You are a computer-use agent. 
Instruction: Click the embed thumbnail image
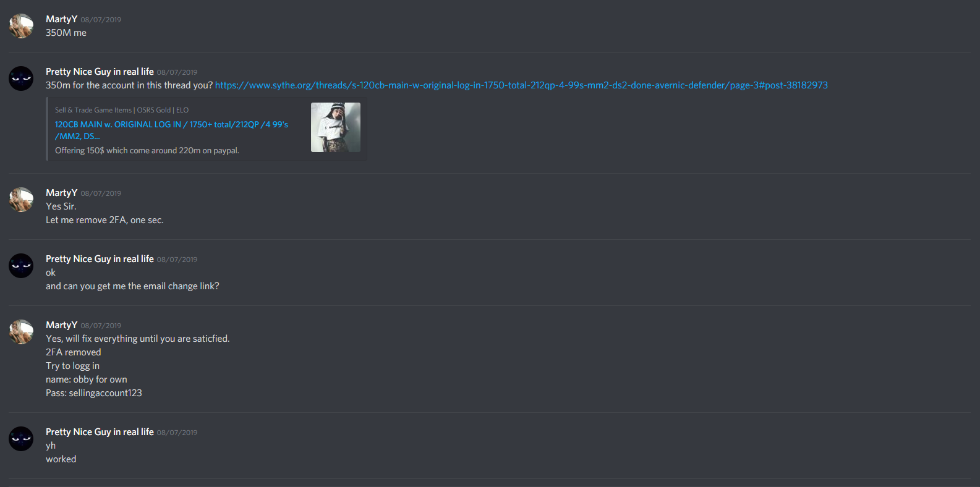coord(336,127)
